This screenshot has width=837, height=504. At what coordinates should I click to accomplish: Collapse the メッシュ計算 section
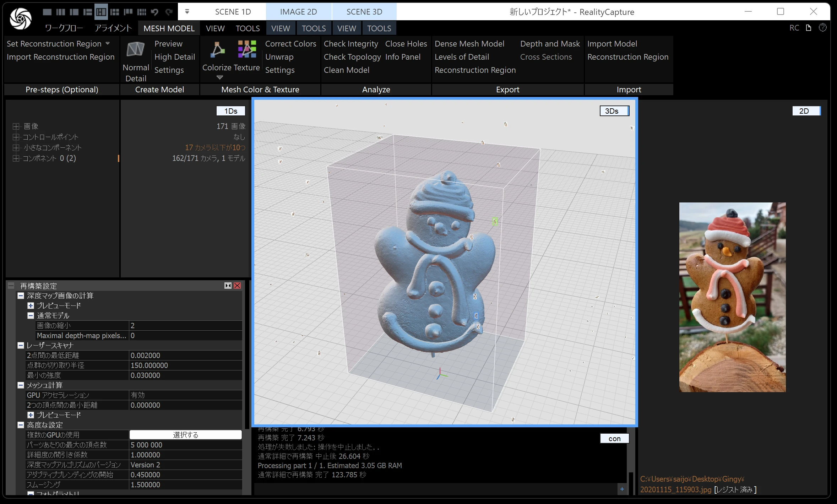coord(21,385)
